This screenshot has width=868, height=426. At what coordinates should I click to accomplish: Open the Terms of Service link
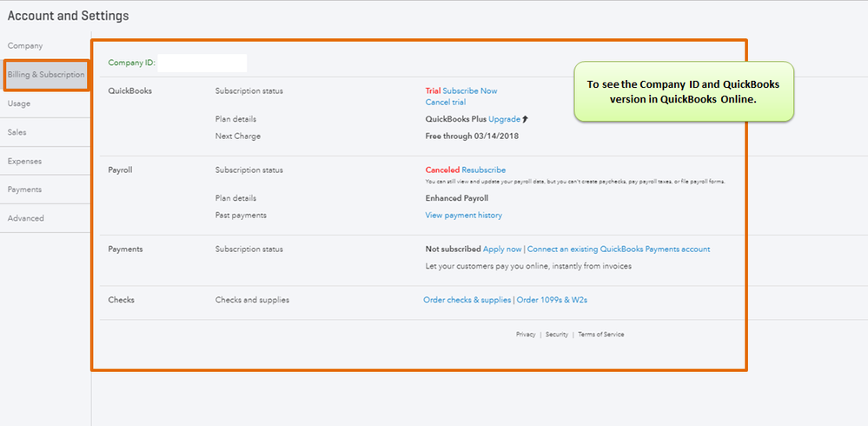coord(600,335)
